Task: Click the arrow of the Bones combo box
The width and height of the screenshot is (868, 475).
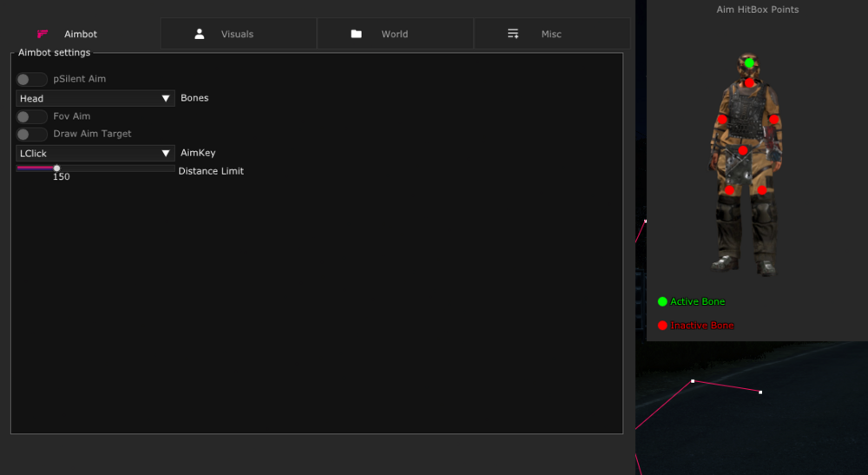Action: point(166,98)
